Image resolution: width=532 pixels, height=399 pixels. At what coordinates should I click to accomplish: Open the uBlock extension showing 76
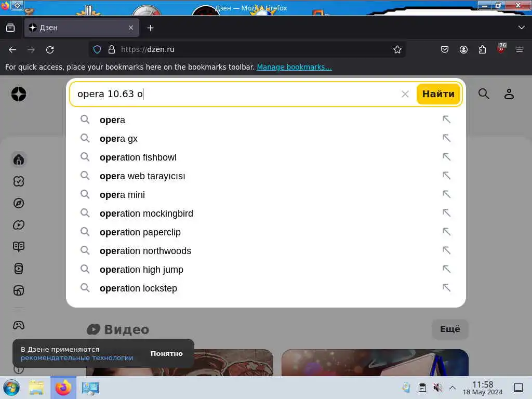pos(501,48)
